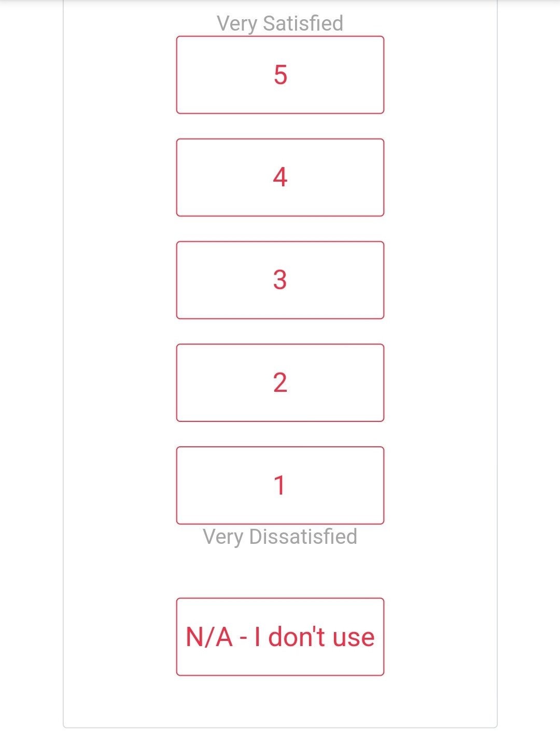Image resolution: width=560 pixels, height=740 pixels.
Task: Click the "Very Satisfied" label
Action: pos(280,23)
